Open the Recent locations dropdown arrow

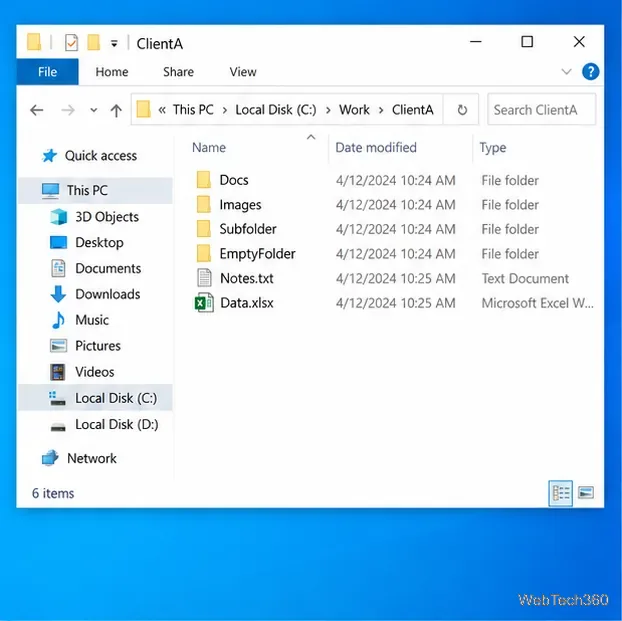point(94,110)
